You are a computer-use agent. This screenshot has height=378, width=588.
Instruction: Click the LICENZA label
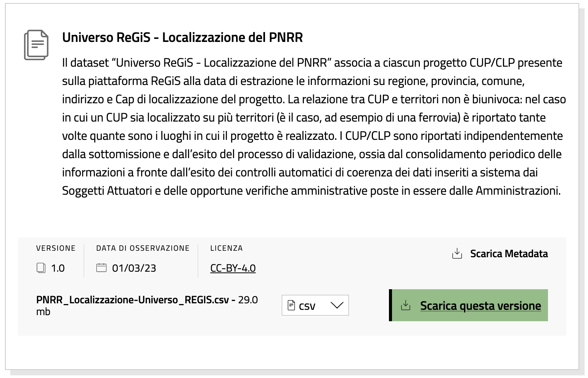click(227, 248)
